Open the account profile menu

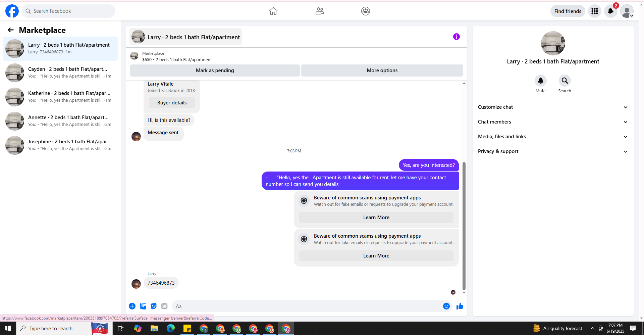tap(627, 11)
